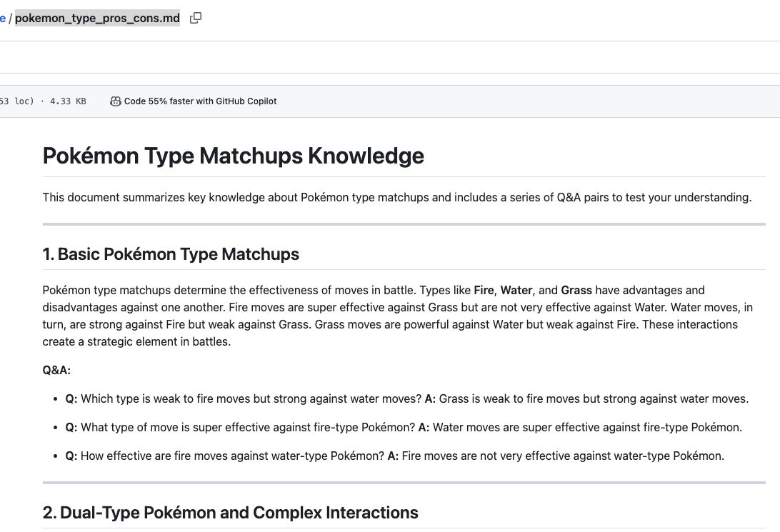Click the 'Pokémon Type Matchups Knowledge' heading
Image resolution: width=780 pixels, height=532 pixels.
click(233, 156)
